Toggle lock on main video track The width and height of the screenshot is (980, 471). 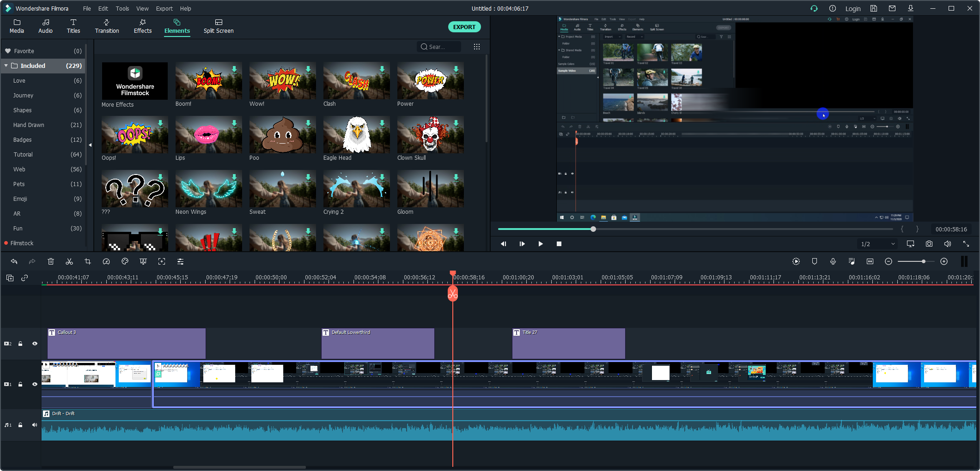pyautogui.click(x=20, y=384)
